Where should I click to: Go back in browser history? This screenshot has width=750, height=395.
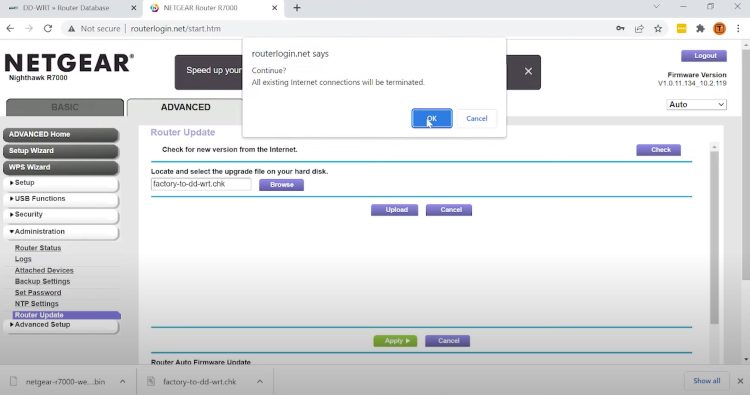(10, 29)
